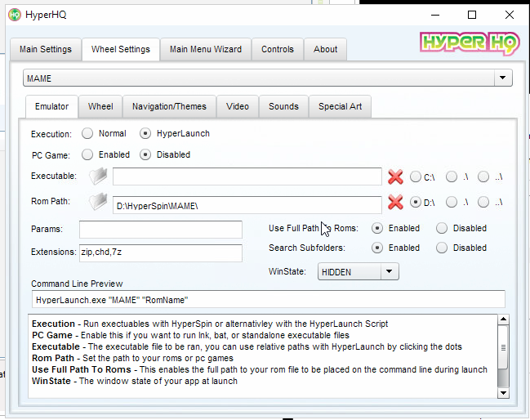Screen dimensions: 530x420
Task: Open the Special Art tab
Action: point(342,106)
